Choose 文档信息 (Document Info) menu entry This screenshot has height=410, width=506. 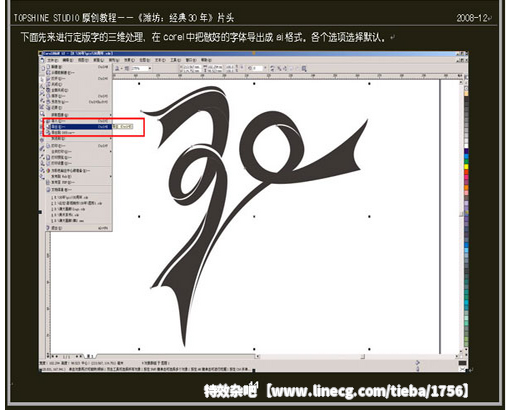tap(78, 189)
